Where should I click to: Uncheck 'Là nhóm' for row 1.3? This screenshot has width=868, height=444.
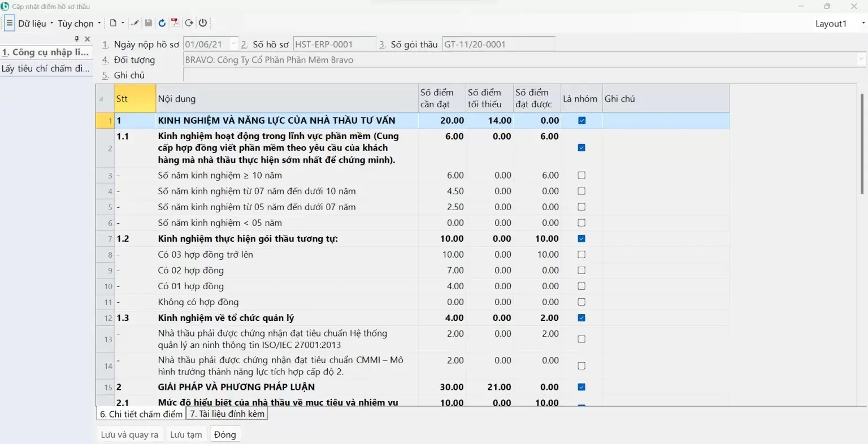tap(581, 318)
